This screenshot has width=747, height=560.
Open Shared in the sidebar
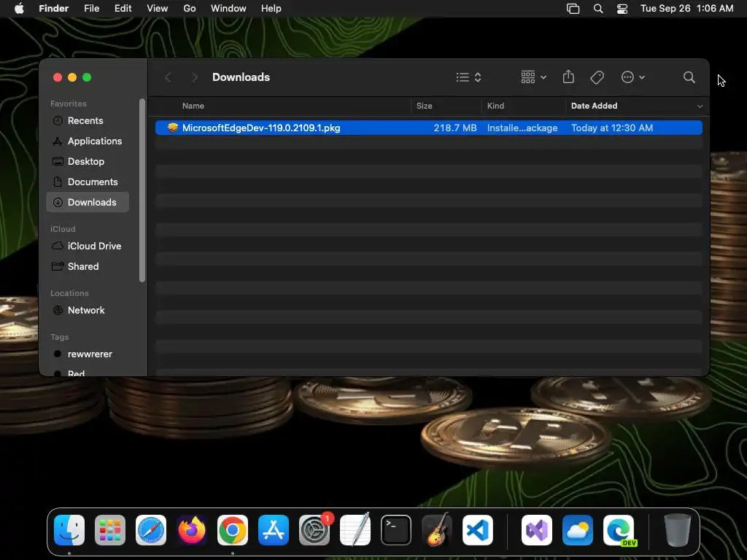coord(83,267)
